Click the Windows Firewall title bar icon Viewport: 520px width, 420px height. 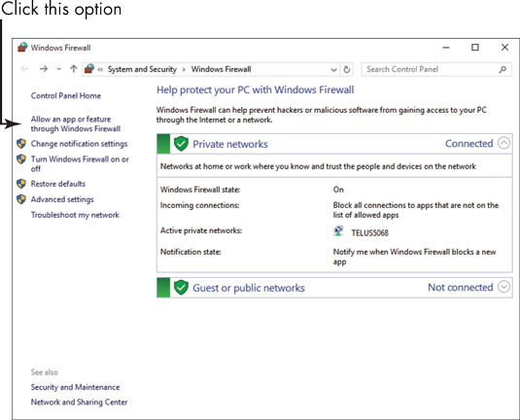point(22,48)
